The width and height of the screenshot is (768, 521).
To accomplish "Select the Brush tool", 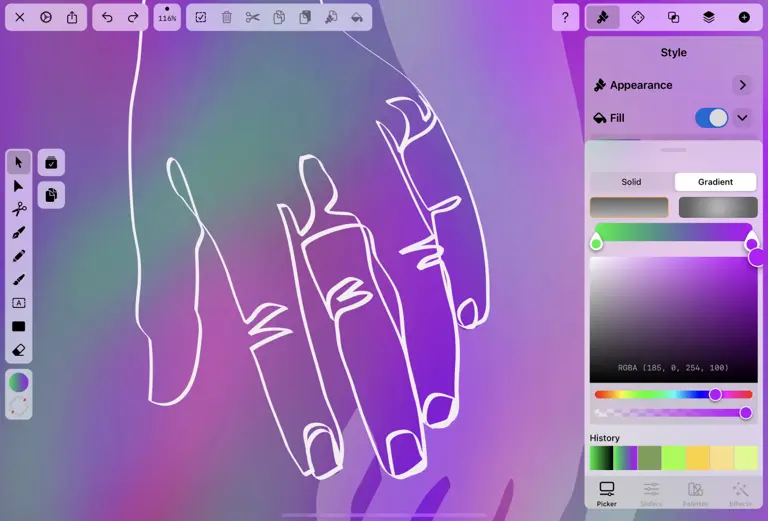I will 19,280.
